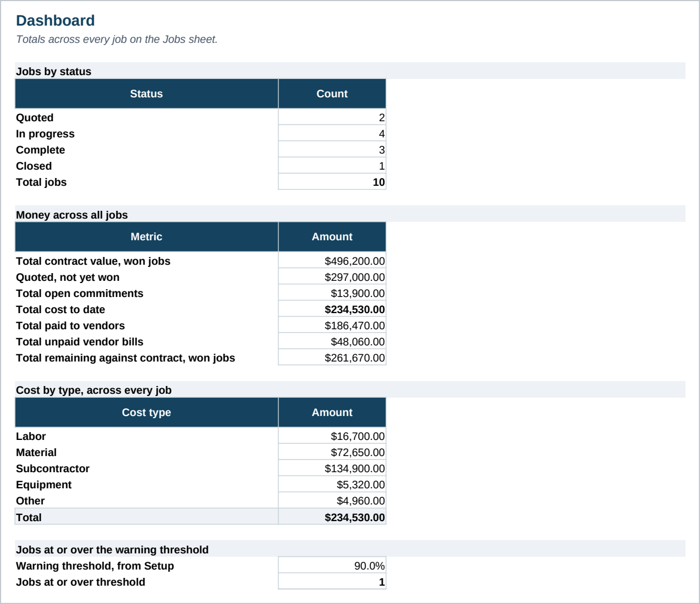Click the Count column header
Screen dimensions: 700x604
point(332,93)
